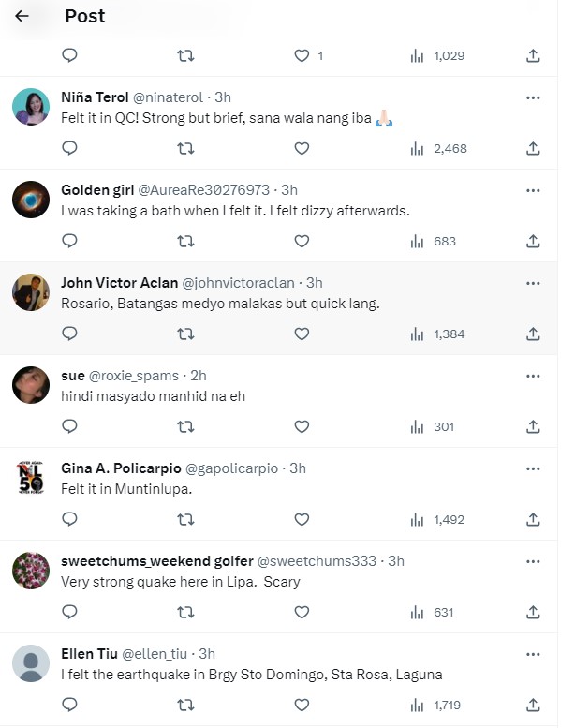Click Golden girl's eye avatar picture

click(x=31, y=200)
